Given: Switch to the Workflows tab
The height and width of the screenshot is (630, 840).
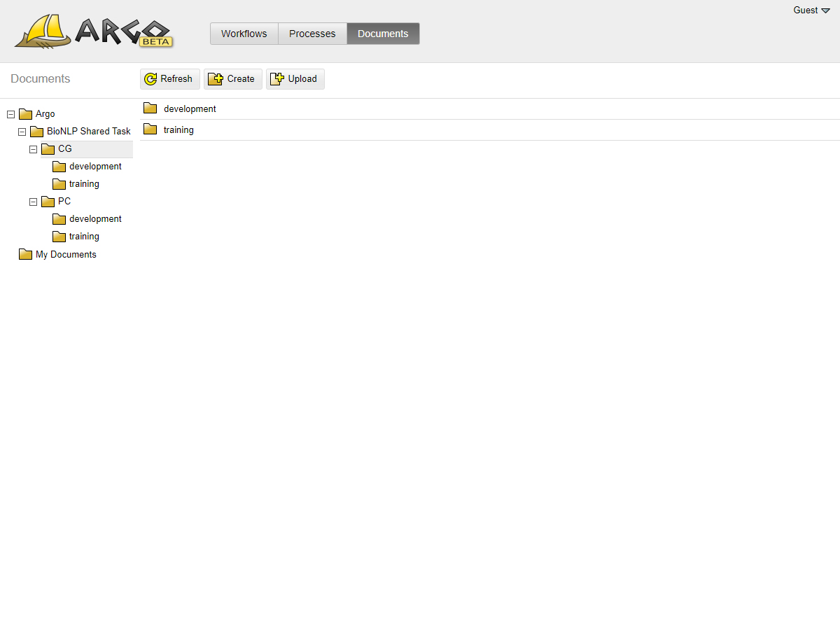Looking at the screenshot, I should click(244, 34).
